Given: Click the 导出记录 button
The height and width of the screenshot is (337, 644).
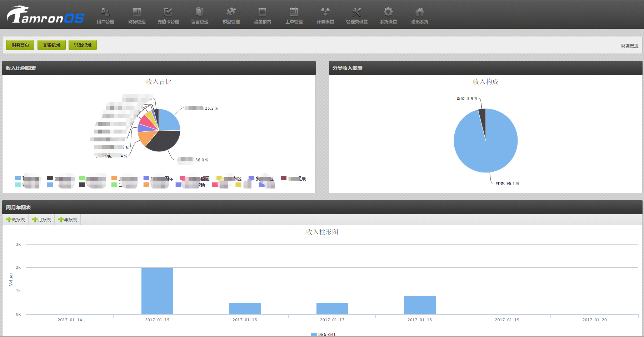Looking at the screenshot, I should (83, 45).
